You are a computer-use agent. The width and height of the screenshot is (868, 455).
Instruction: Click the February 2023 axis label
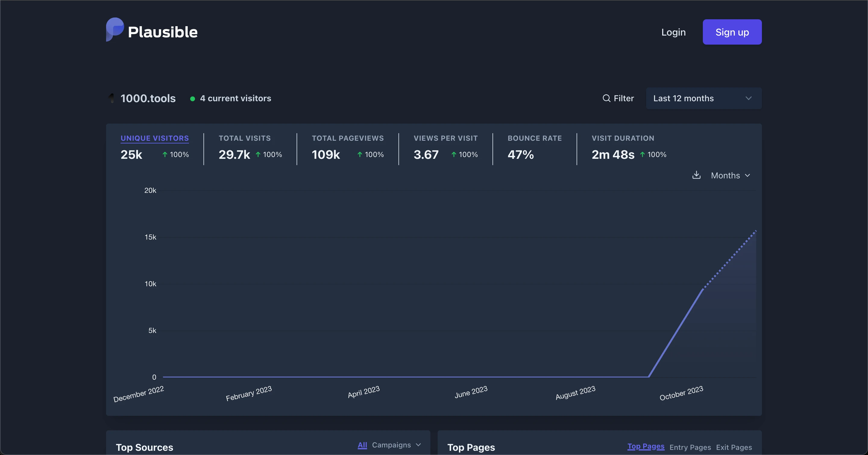(249, 393)
